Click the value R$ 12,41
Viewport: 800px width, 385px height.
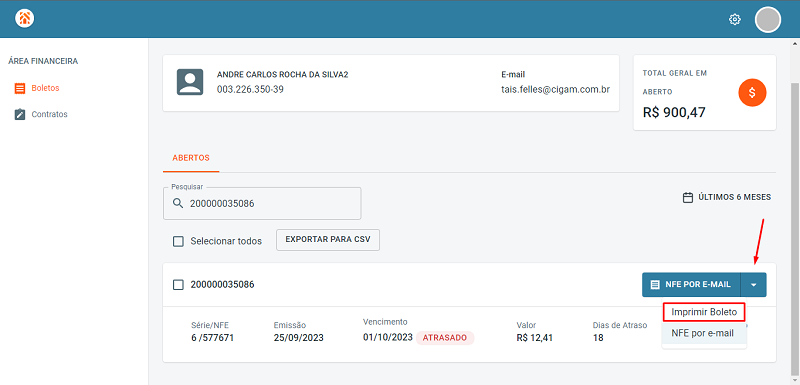point(535,338)
